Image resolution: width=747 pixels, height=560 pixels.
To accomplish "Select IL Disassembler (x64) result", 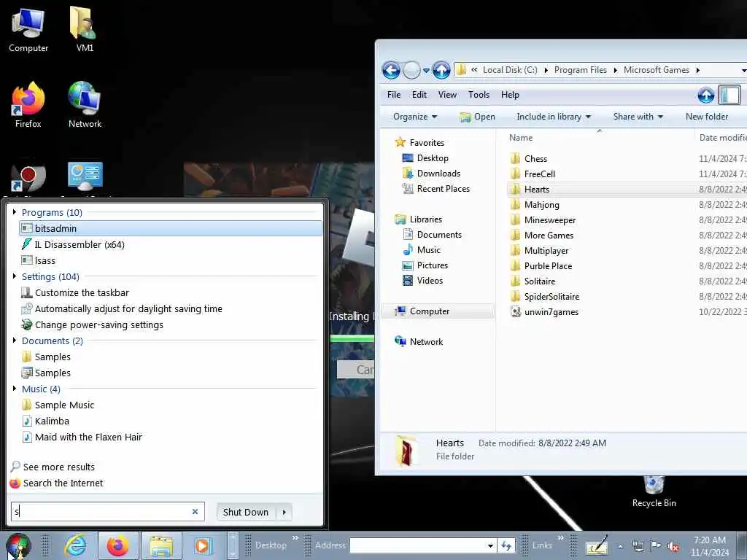I will [x=171, y=244].
